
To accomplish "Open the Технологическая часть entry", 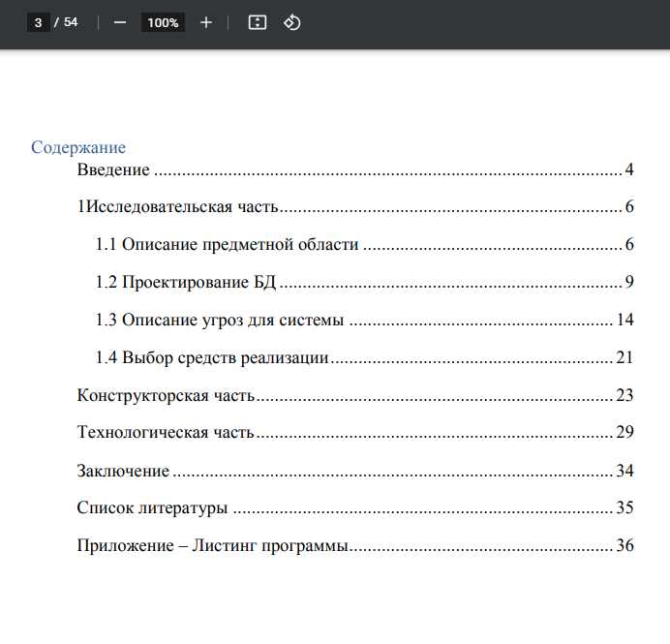I will pos(355,433).
